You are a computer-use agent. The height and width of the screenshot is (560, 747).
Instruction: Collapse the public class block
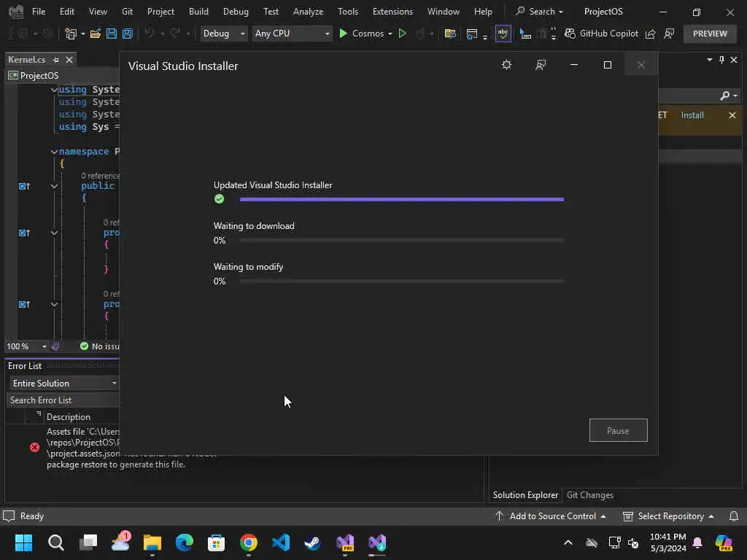[54, 186]
